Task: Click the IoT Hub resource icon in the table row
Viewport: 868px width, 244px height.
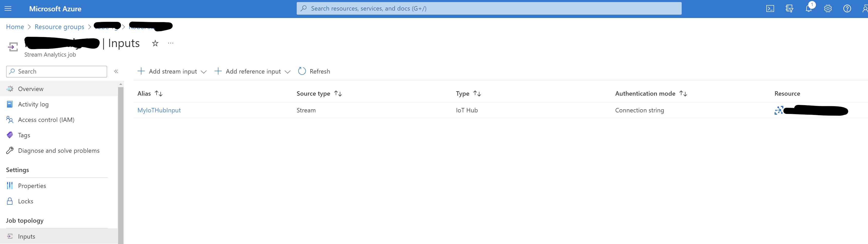Action: [779, 110]
